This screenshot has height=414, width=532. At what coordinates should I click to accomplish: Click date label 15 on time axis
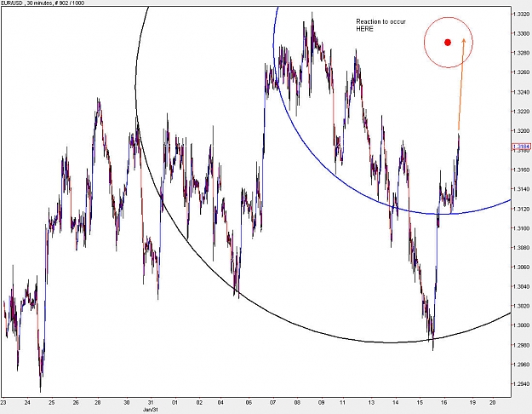point(420,403)
